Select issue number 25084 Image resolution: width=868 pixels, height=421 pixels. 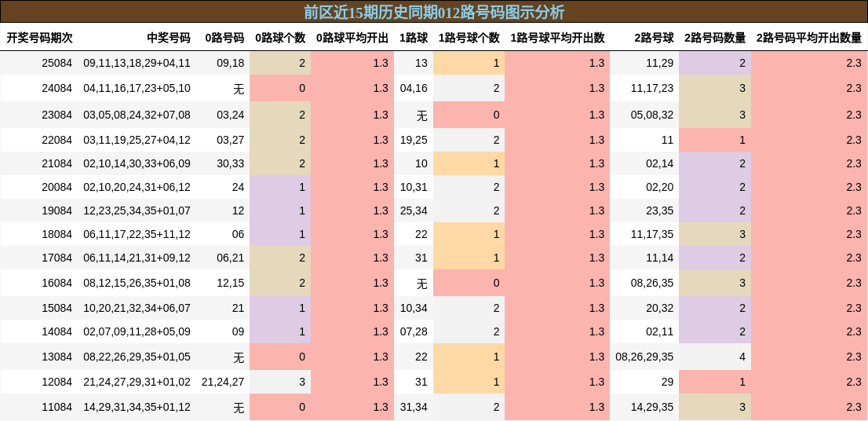57,63
